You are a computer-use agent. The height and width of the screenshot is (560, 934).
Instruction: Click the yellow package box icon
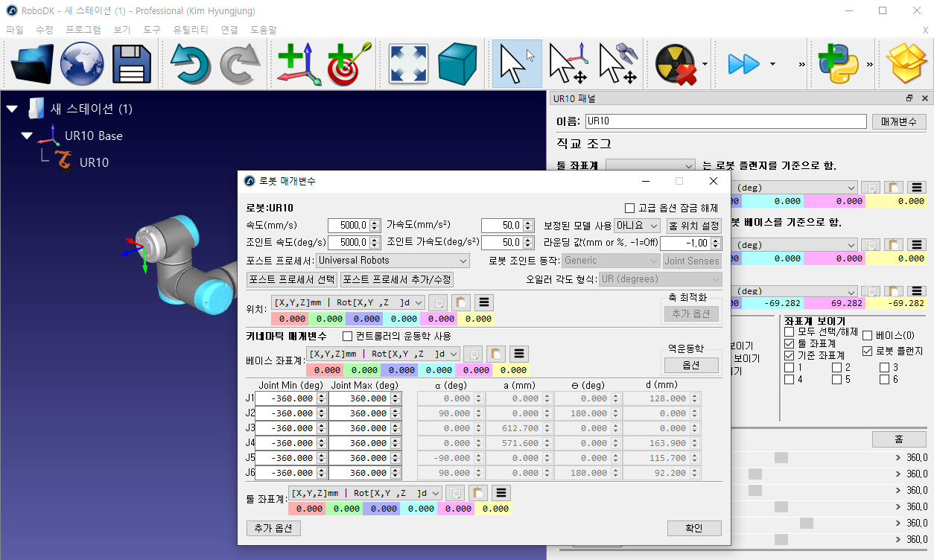pos(906,64)
